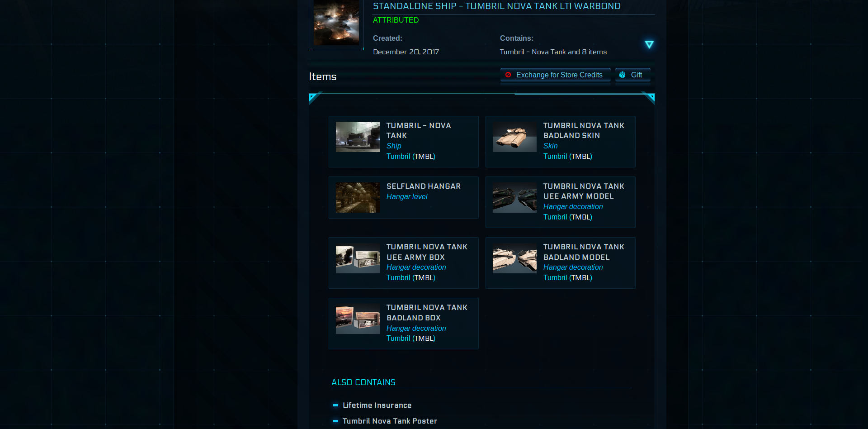This screenshot has height=429, width=868.
Task: Collapse the pledge details triangle arrow
Action: [649, 44]
